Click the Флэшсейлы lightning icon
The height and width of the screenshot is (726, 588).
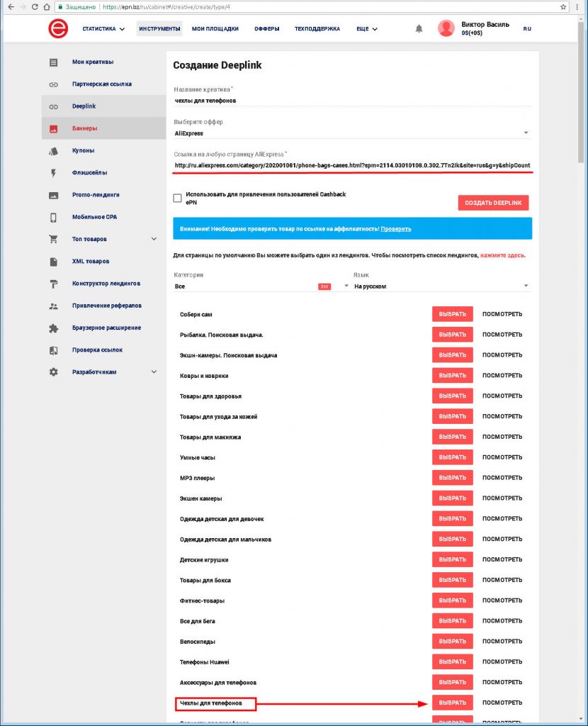(x=53, y=173)
